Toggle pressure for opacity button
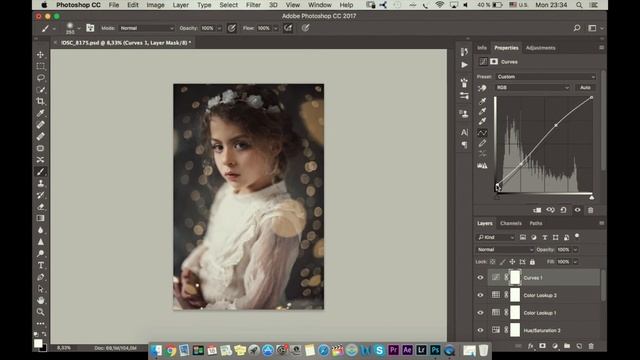 point(231,28)
